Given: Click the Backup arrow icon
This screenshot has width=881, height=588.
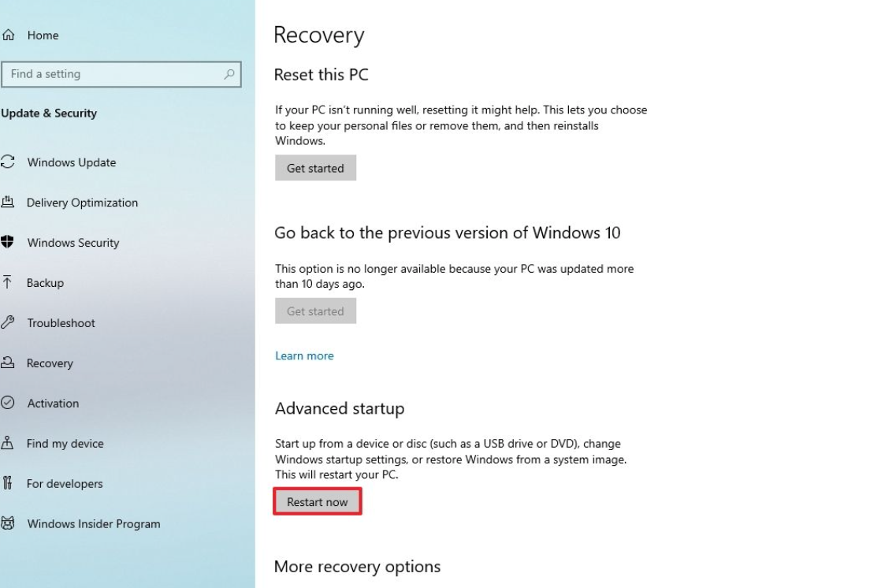Looking at the screenshot, I should (x=9, y=283).
